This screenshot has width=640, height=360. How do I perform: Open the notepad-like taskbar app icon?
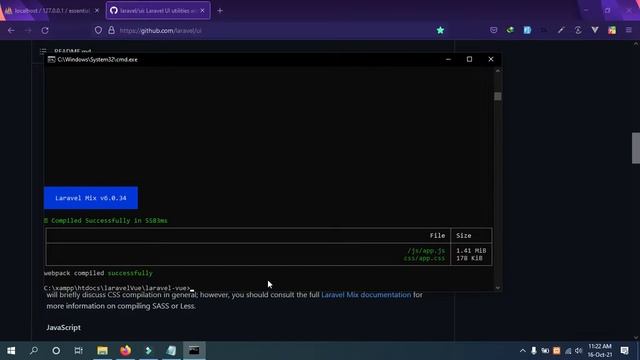tap(171, 350)
